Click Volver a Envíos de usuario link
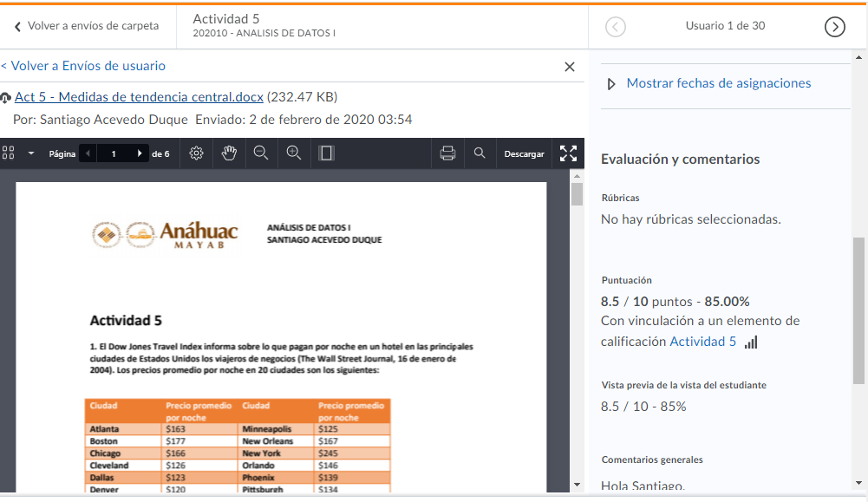Screen dimensions: 868x502 [x=83, y=66]
